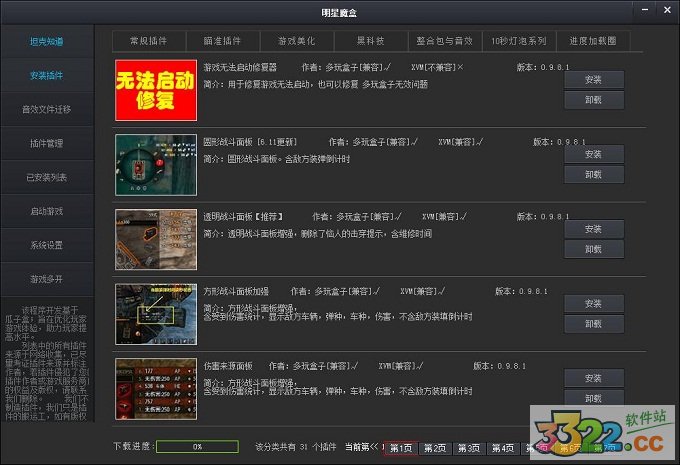Screen dimensions: 680x465
Task: Install the 游戏无法启动修复器 plugin
Action: [x=594, y=80]
